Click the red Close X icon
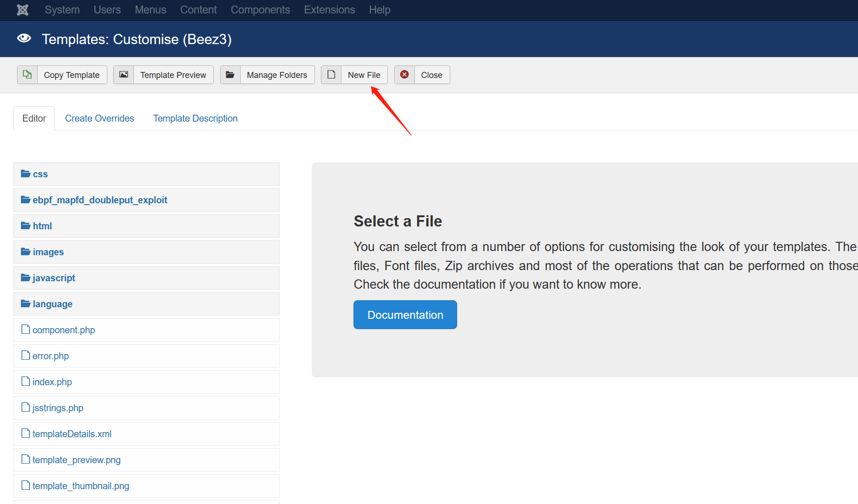Viewport: 858px width, 504px height. pos(405,75)
